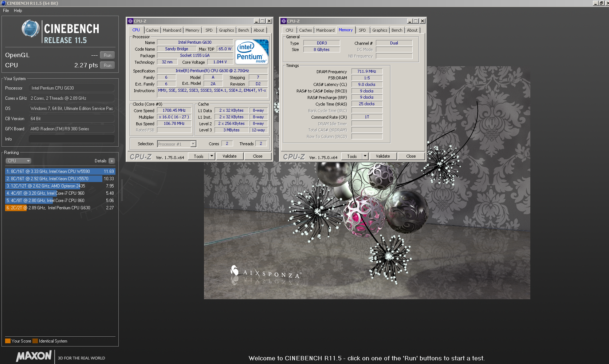Switch to Graphics tab in left CPU-Z window
Viewport: 609px width, 364px height.
click(x=227, y=30)
